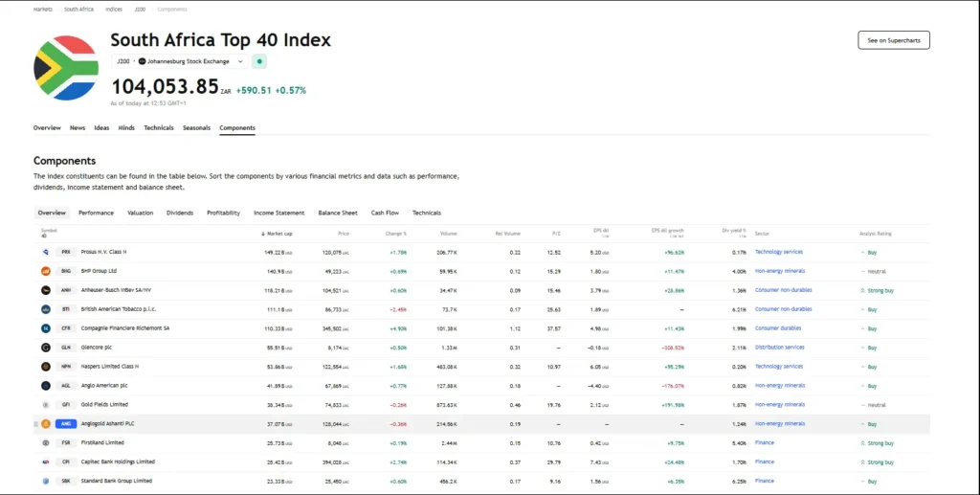Click the Glencore logo icon
The image size is (980, 495).
pos(46,348)
